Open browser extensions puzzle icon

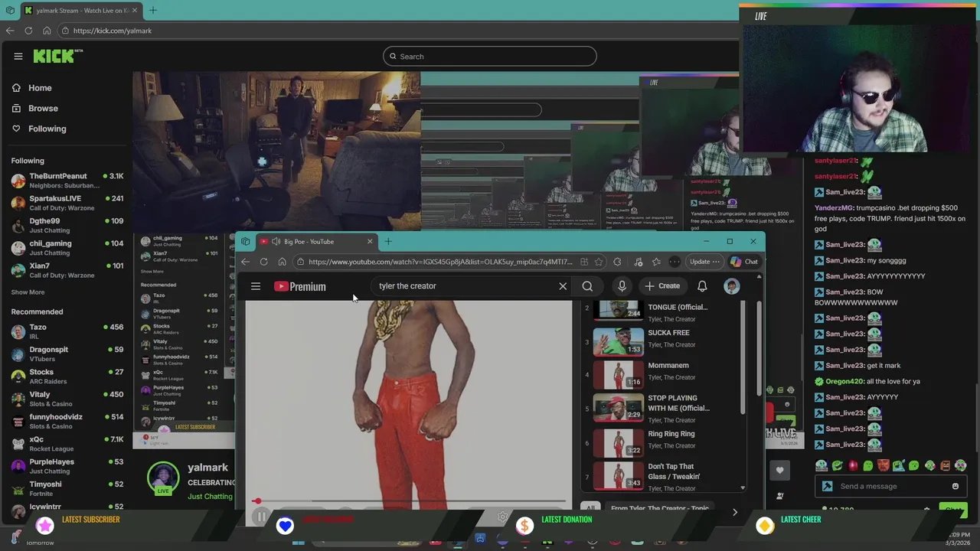(x=617, y=262)
